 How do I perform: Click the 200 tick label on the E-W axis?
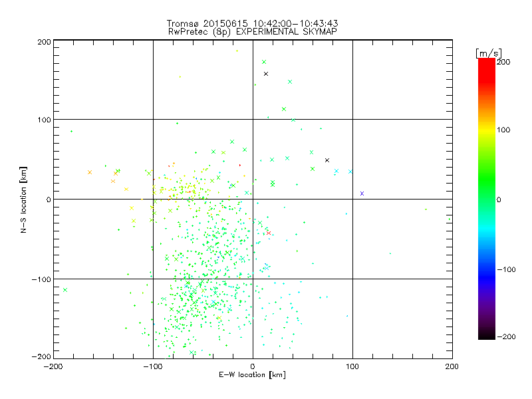point(452,366)
